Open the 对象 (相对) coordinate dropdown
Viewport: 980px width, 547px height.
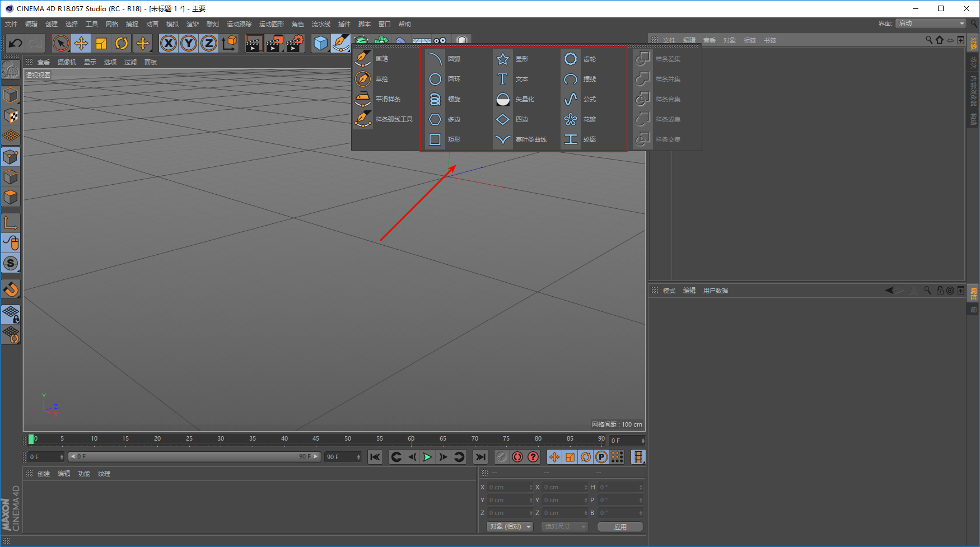click(510, 527)
